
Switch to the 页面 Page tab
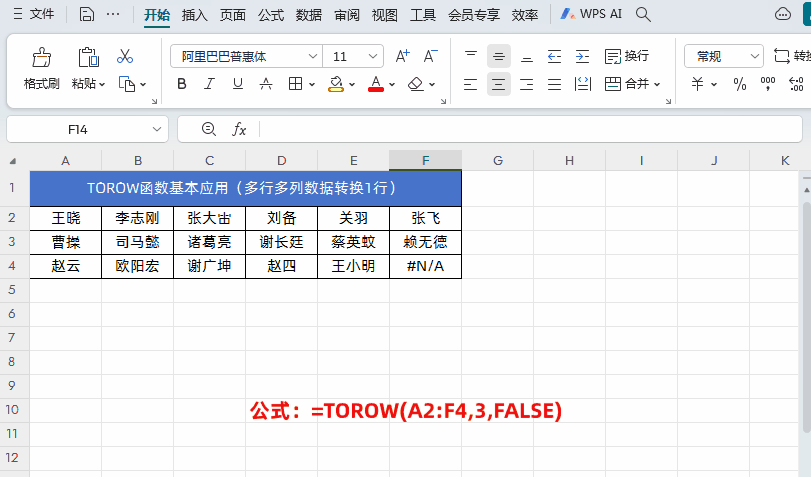coord(233,15)
